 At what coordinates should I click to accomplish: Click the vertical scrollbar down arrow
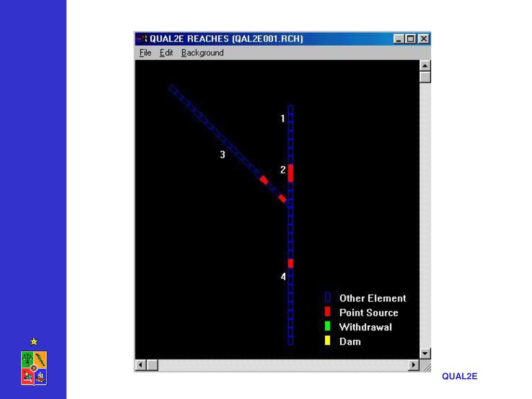point(425,353)
